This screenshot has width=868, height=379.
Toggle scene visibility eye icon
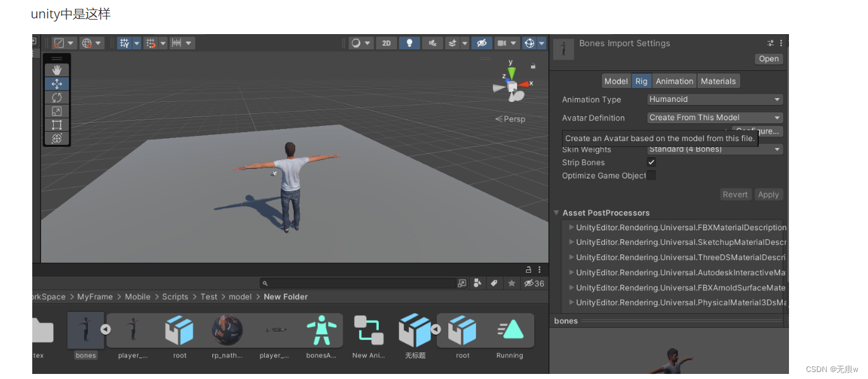coord(482,42)
